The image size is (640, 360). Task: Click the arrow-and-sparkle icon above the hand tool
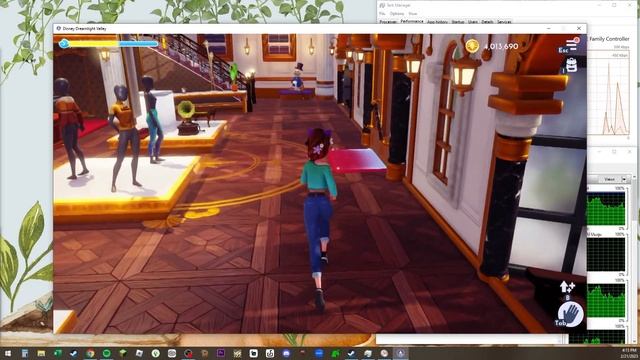coord(567,287)
